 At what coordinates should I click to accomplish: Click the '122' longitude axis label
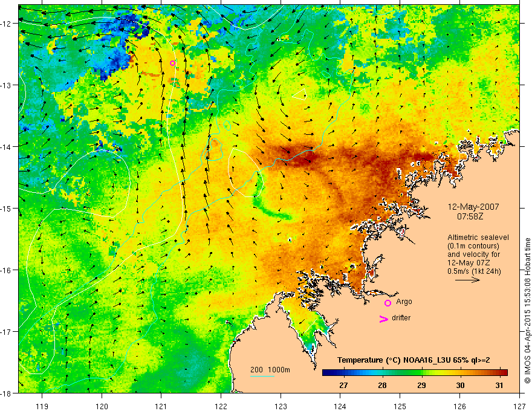pyautogui.click(x=221, y=406)
